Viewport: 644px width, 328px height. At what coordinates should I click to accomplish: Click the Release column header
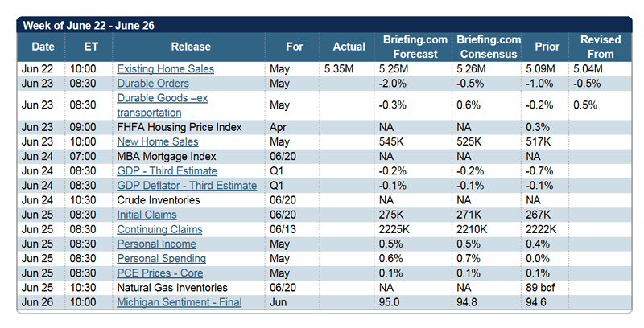[x=191, y=47]
